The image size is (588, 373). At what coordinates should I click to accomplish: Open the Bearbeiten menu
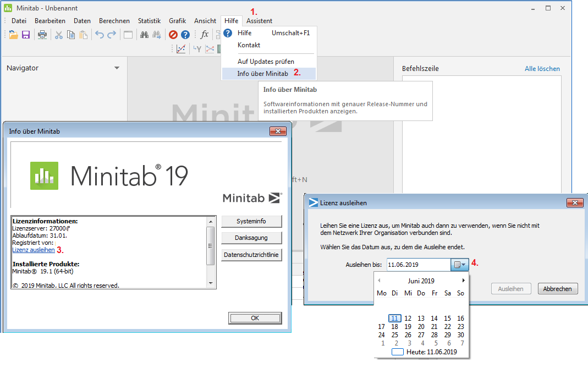(50, 21)
